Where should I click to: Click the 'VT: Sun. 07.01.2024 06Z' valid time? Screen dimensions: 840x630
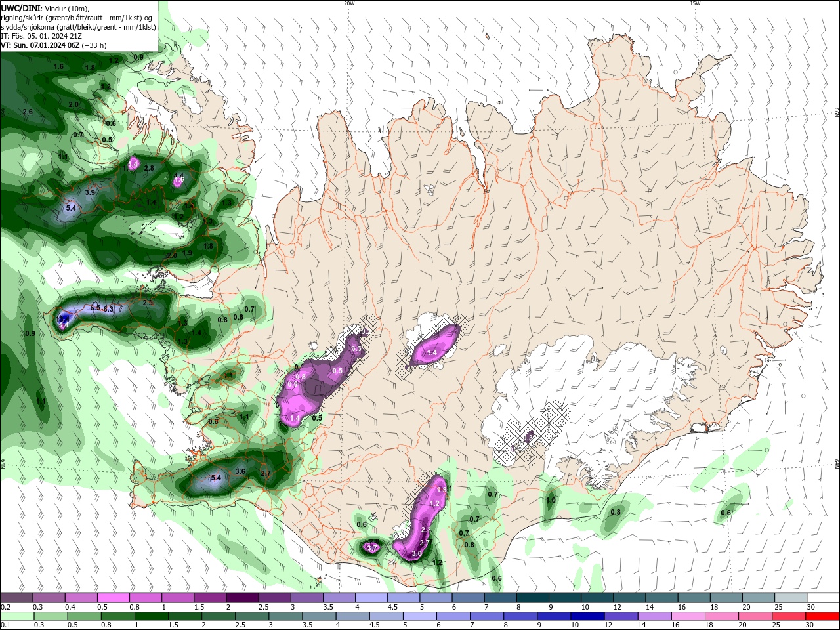click(x=40, y=45)
